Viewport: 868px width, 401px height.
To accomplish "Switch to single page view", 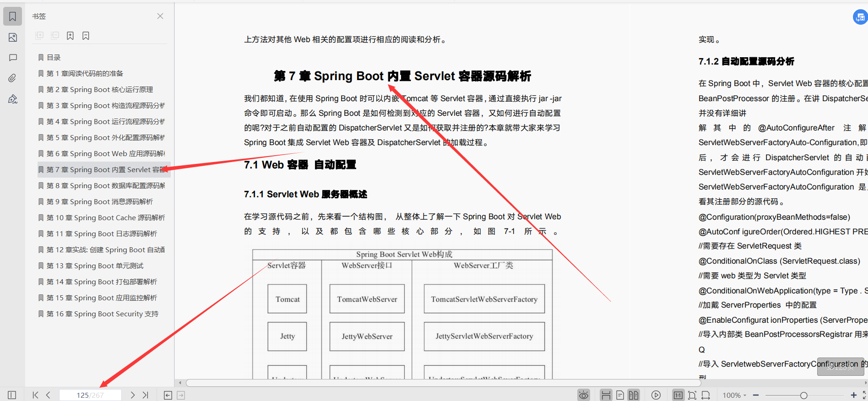I will (x=620, y=395).
